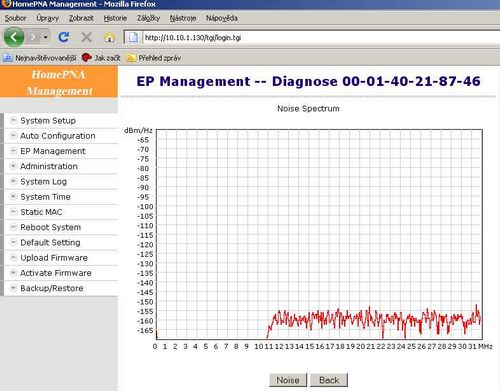The image size is (500, 391).
Task: Click the Firefox icon in the title bar
Action: coord(6,4)
